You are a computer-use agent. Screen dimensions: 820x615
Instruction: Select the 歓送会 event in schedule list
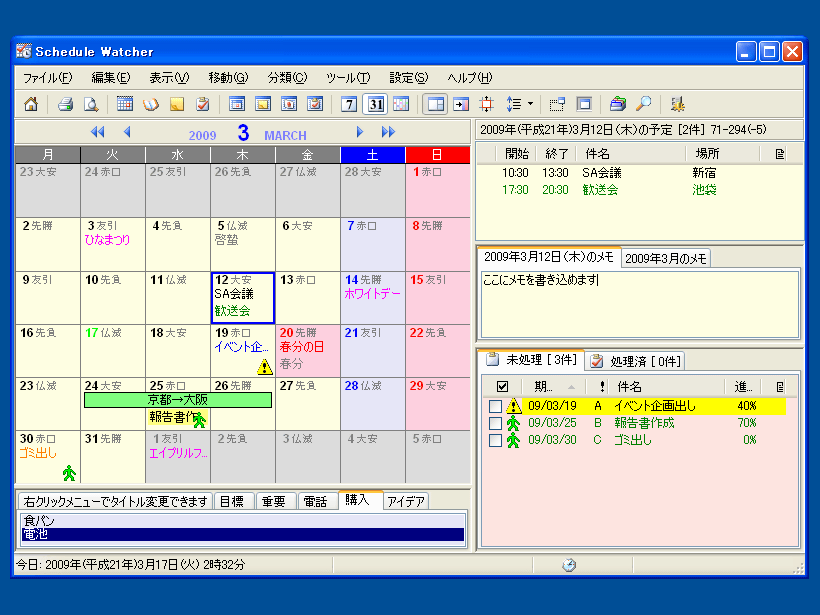(640, 190)
